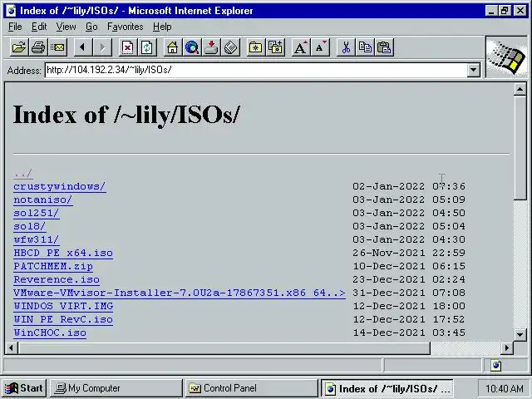Select the Index of /~lily/ISOs/ taskbar button
The width and height of the screenshot is (532, 399).
click(x=387, y=388)
